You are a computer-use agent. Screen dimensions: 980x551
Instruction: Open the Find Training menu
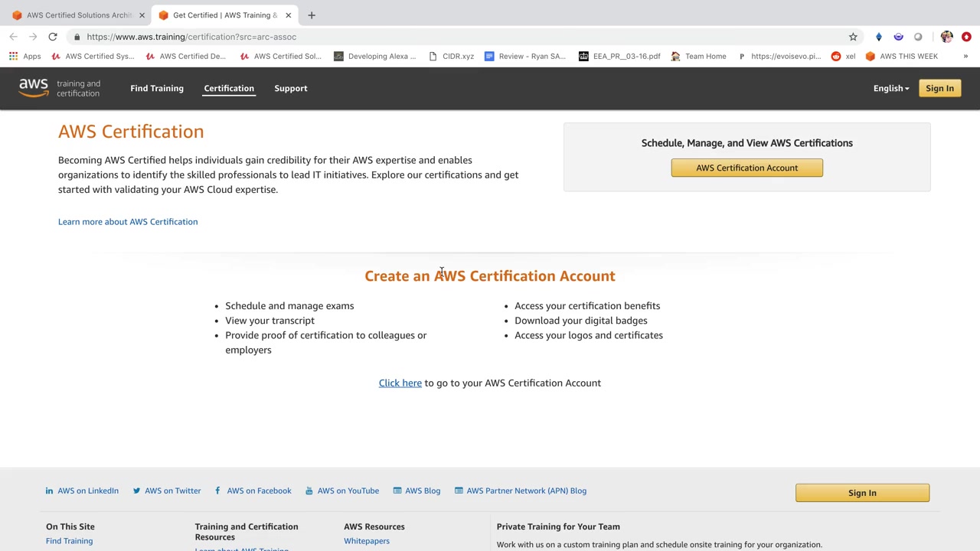pyautogui.click(x=157, y=88)
